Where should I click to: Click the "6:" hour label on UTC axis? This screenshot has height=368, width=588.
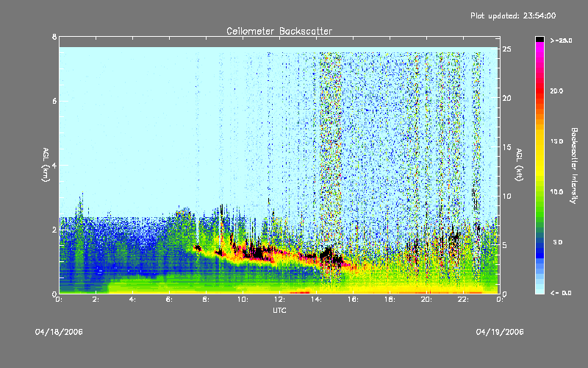point(169,300)
